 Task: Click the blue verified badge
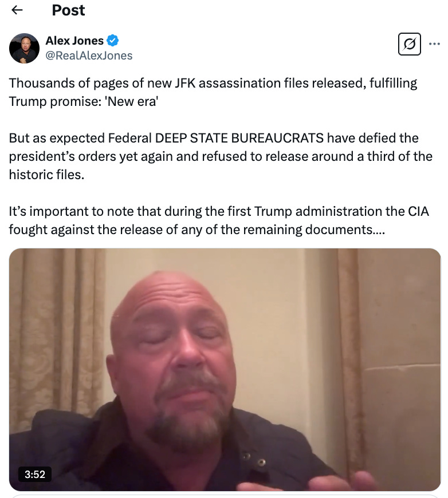tap(112, 41)
